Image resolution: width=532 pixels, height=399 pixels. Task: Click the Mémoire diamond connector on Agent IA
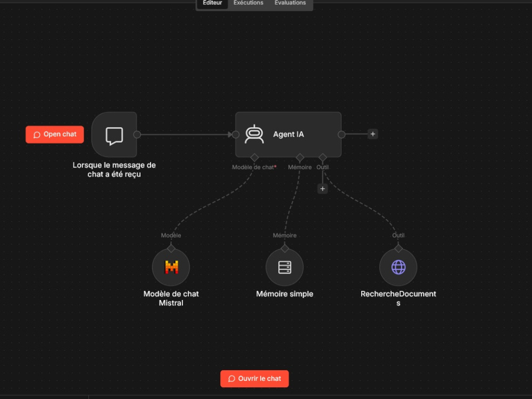[300, 157]
